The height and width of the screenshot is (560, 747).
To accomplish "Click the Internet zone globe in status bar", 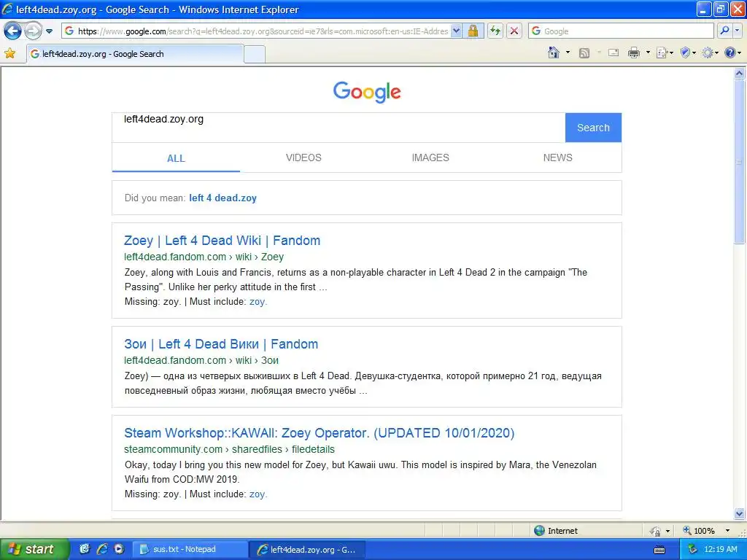I will coord(539,531).
